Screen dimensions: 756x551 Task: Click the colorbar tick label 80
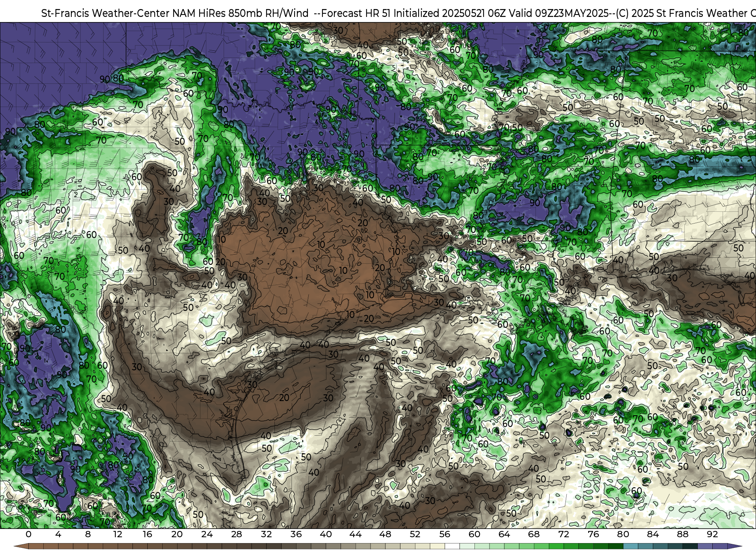(x=623, y=534)
